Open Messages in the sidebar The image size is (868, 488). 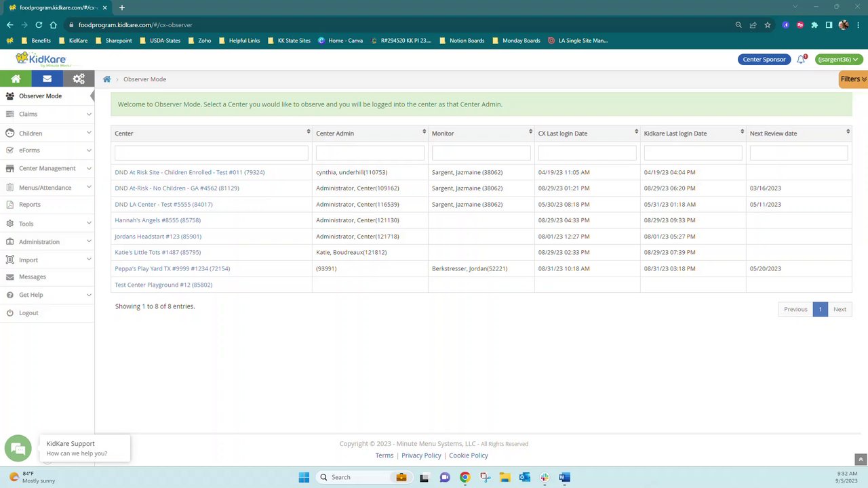[47, 277]
